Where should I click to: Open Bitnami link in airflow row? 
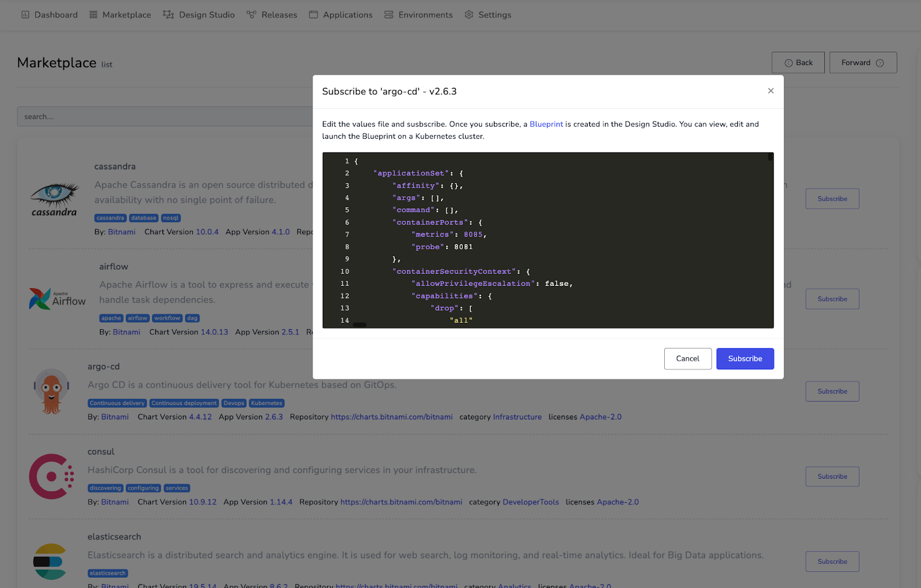(x=127, y=332)
